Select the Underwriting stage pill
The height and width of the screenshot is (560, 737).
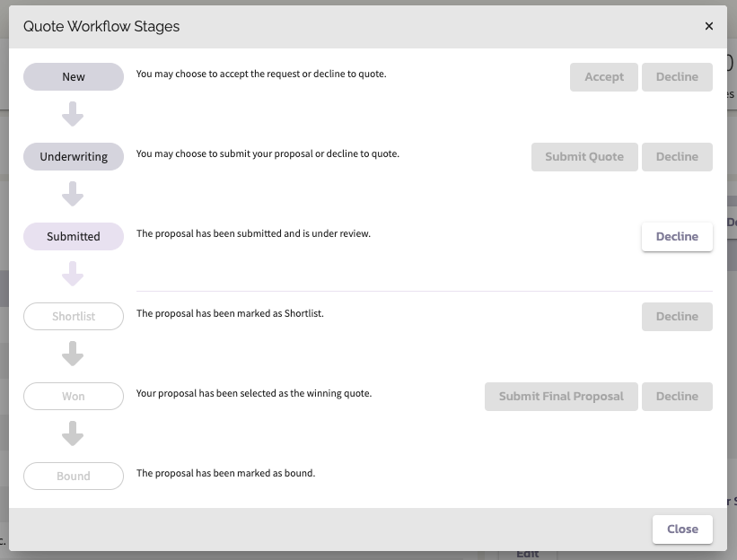(x=73, y=156)
